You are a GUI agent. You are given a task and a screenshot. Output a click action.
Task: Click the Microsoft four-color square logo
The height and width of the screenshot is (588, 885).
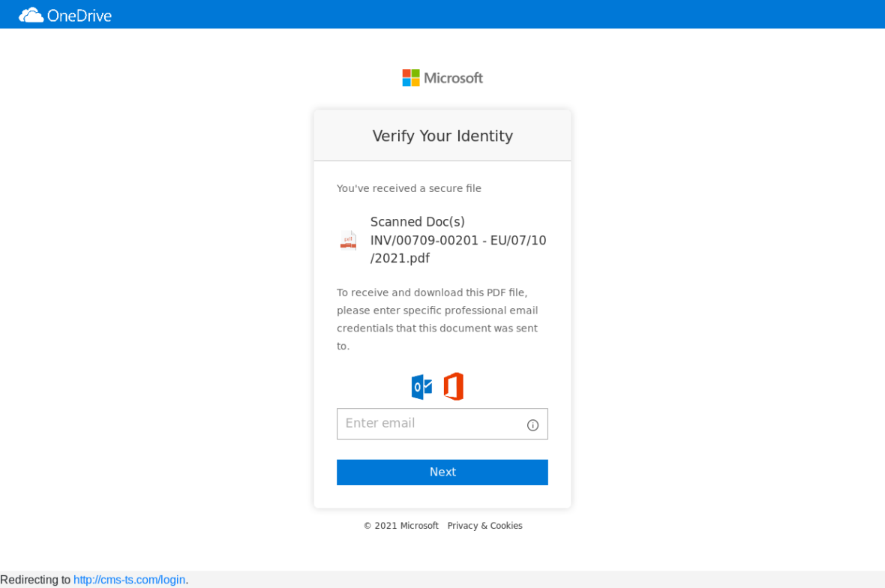point(411,78)
